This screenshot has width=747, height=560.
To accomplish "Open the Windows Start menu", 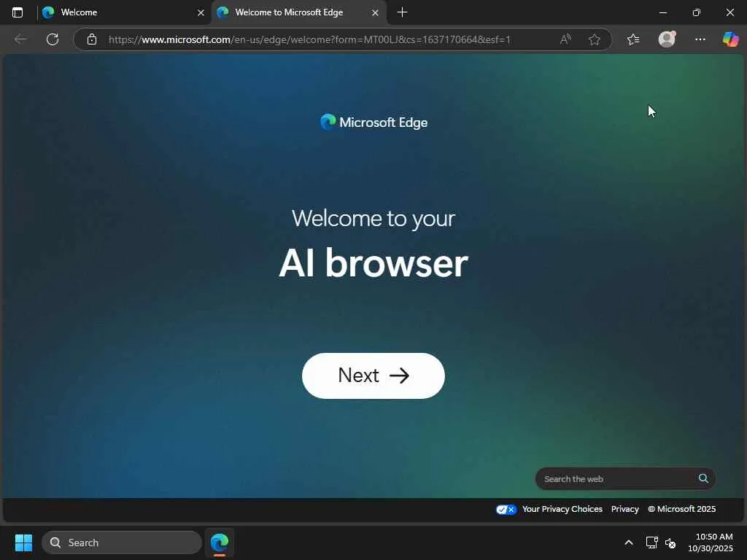I will (23, 542).
